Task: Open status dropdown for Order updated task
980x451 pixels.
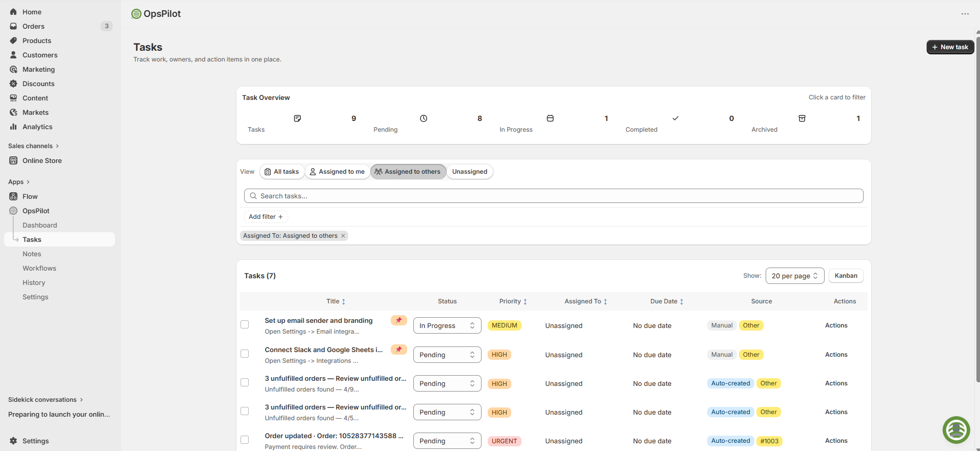Action: click(x=447, y=441)
